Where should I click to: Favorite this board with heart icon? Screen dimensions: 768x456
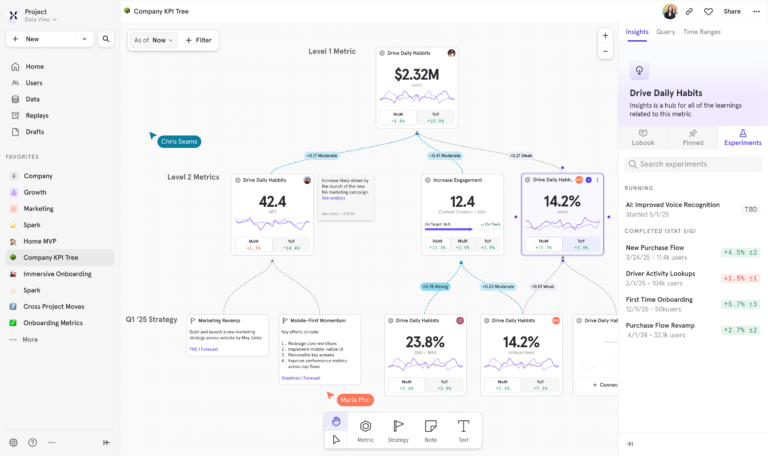(x=708, y=11)
